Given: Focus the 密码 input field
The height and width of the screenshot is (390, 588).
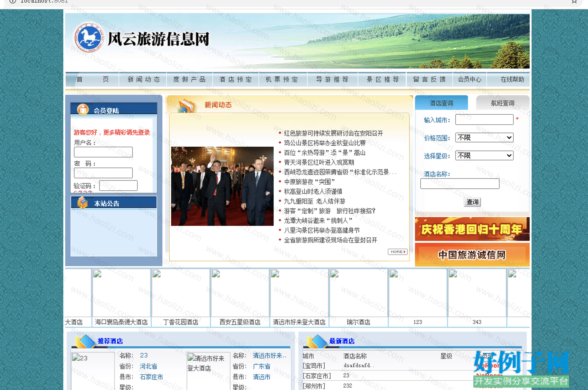Looking at the screenshot, I should point(103,173).
